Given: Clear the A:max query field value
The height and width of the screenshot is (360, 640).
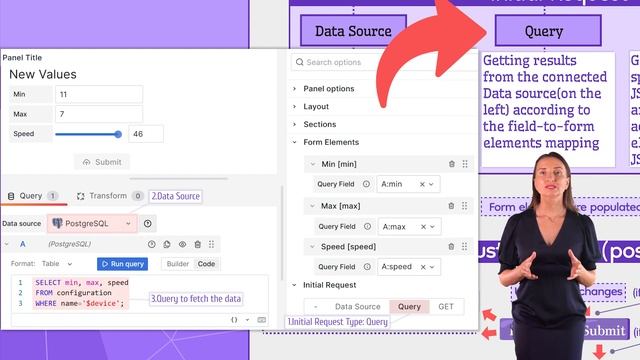Looking at the screenshot, I should pos(423,227).
